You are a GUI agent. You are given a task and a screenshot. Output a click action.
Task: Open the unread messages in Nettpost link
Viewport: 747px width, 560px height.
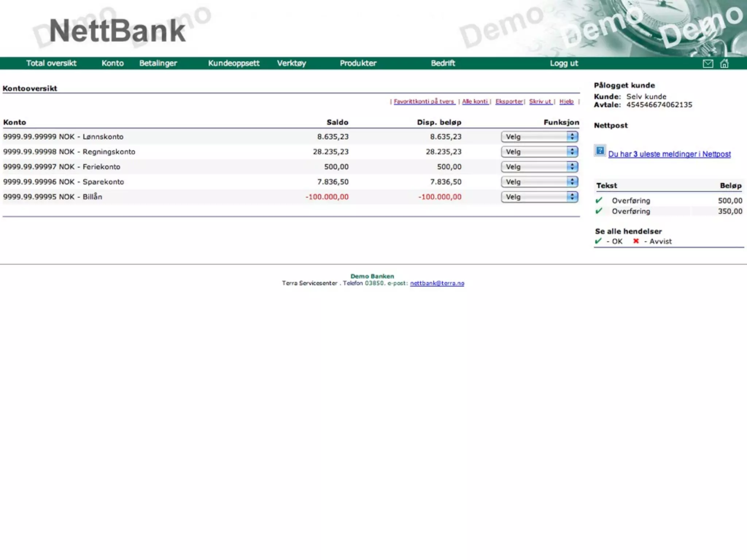coord(669,154)
